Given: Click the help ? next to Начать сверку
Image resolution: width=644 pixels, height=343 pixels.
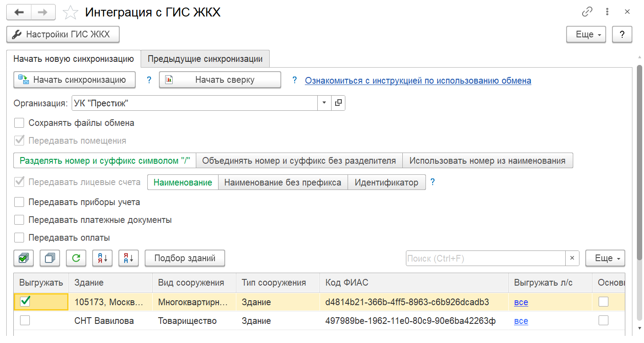Looking at the screenshot, I should (294, 80).
